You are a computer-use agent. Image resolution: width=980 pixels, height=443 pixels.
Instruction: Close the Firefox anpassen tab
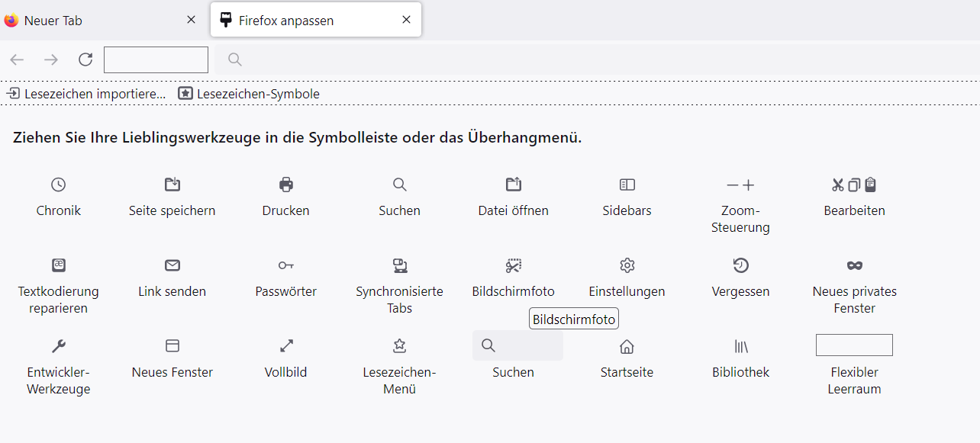click(407, 20)
